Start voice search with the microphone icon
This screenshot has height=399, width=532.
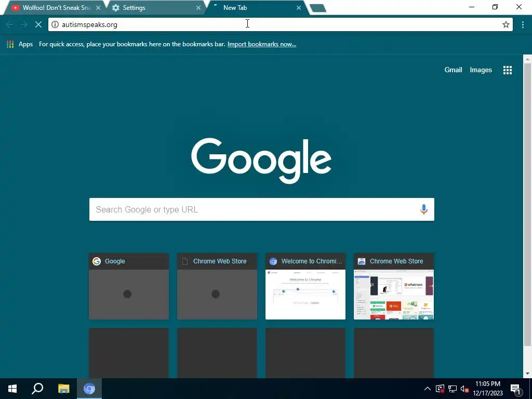coord(423,209)
